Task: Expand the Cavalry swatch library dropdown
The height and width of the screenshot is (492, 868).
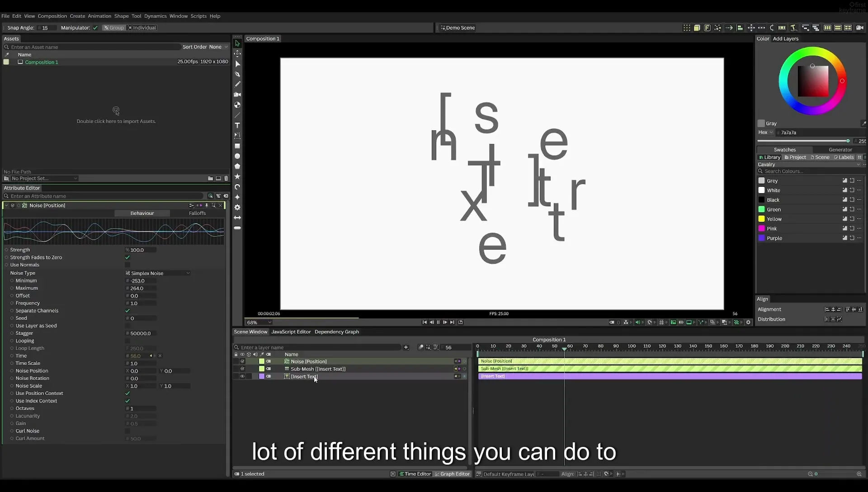Action: 809,165
